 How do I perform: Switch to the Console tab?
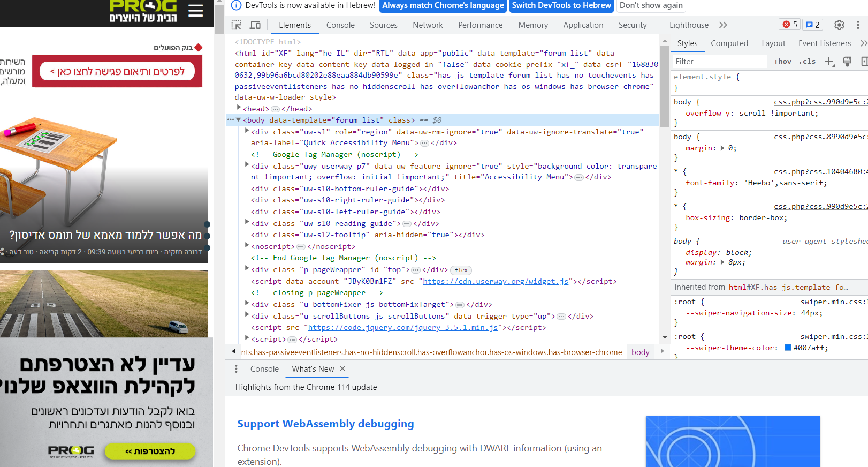click(x=340, y=25)
